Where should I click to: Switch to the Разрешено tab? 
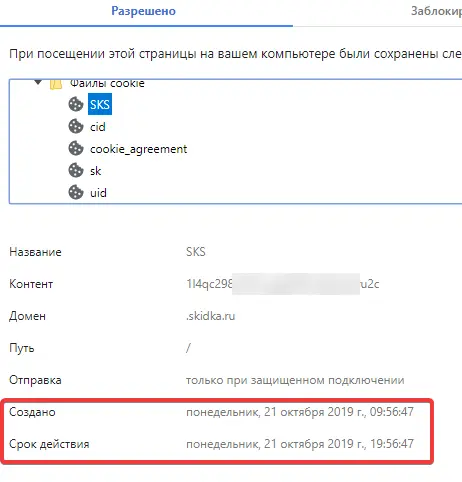tap(143, 11)
